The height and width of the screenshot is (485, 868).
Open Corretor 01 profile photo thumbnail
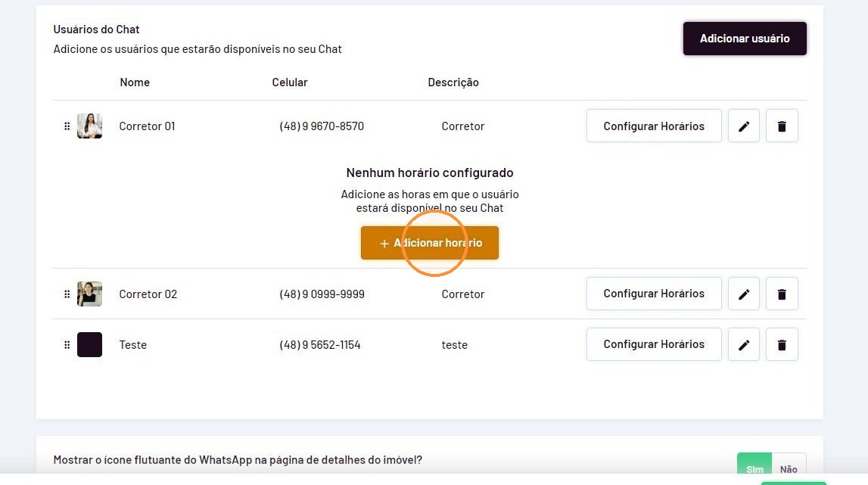pyautogui.click(x=90, y=126)
